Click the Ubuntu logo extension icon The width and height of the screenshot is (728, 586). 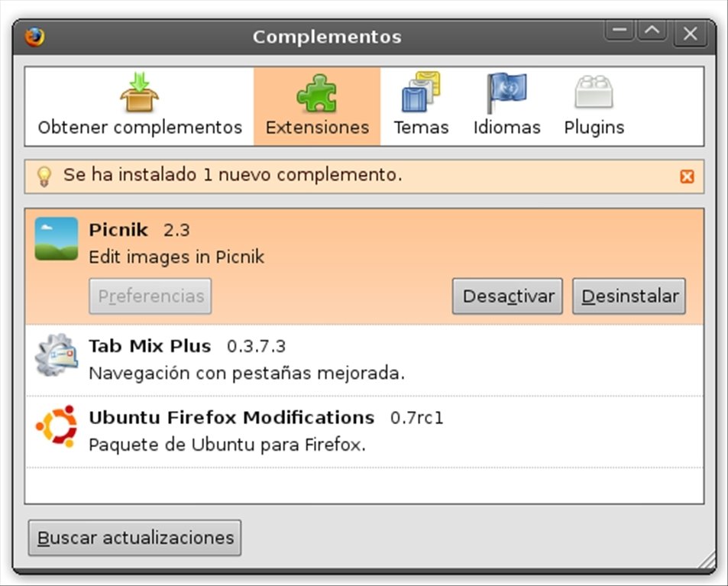[x=57, y=426]
